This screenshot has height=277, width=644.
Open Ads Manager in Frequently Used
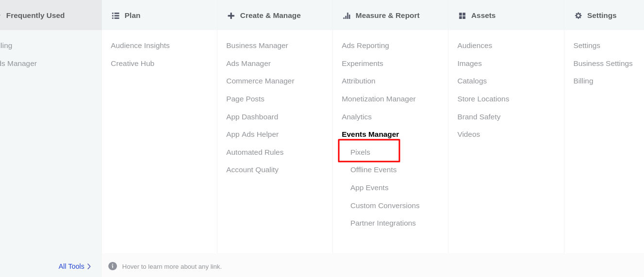(x=18, y=64)
